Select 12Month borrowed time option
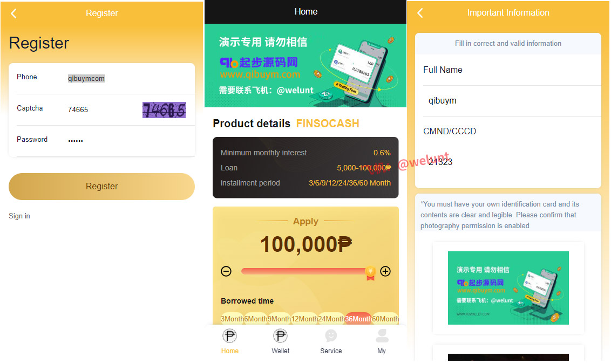The image size is (611, 364). 304,319
